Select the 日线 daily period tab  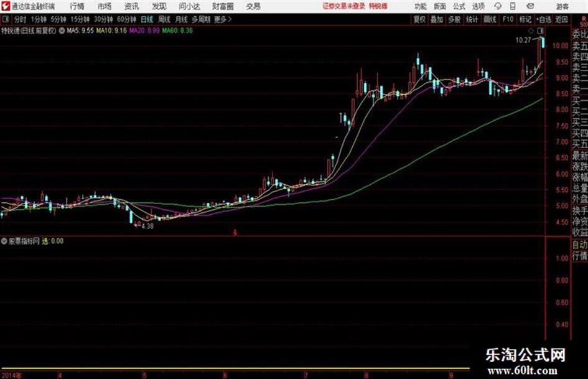coord(147,19)
